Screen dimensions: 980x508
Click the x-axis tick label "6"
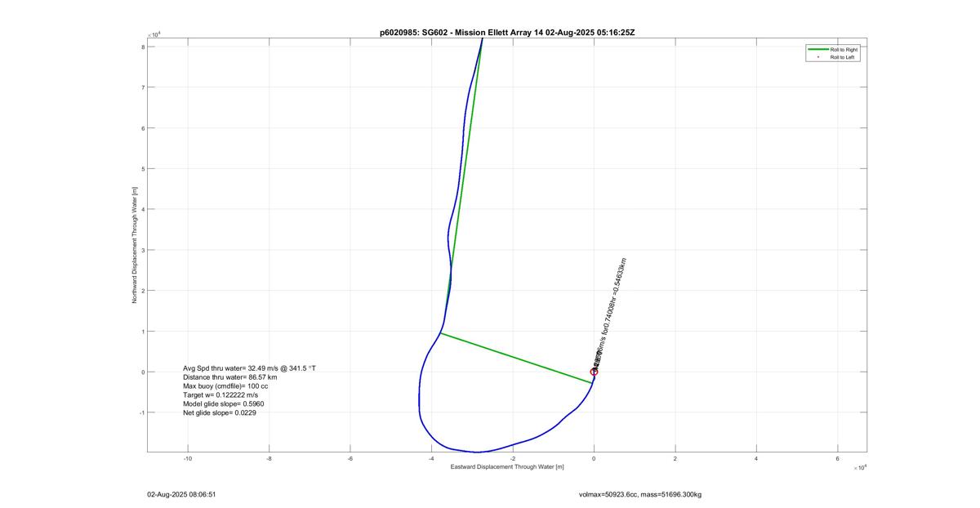[x=838, y=459]
